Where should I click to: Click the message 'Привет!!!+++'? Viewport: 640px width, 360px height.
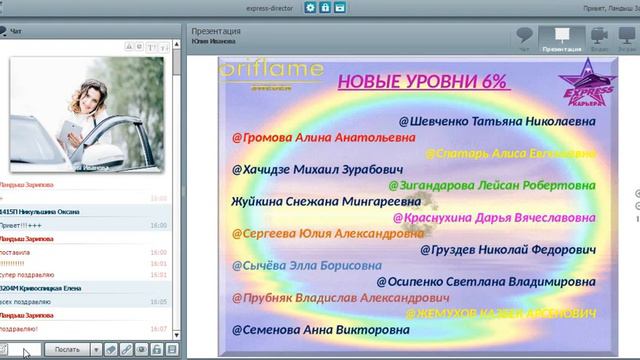click(x=20, y=225)
